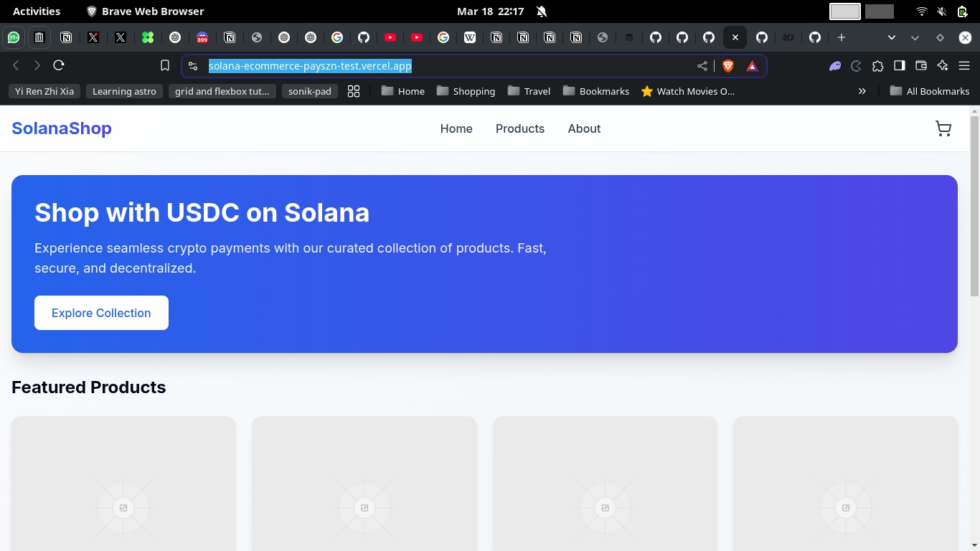Open the Yi Ren Zhi Xia bookmark

point(44,91)
